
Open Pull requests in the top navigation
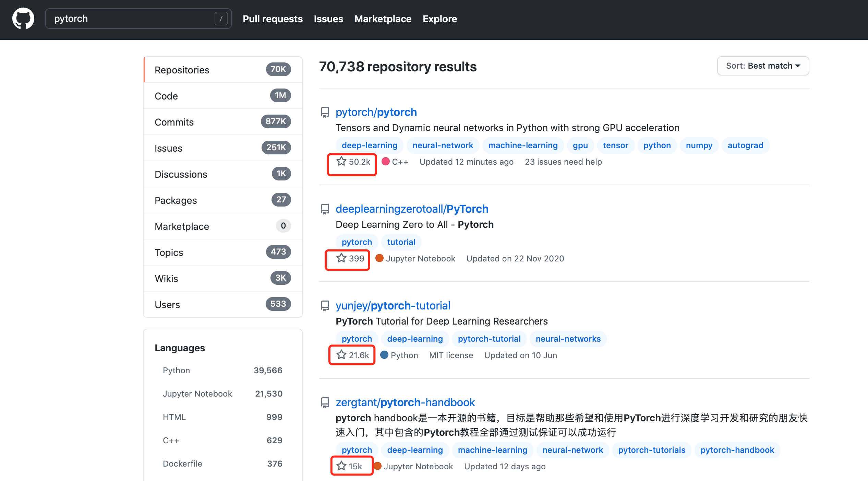tap(273, 19)
